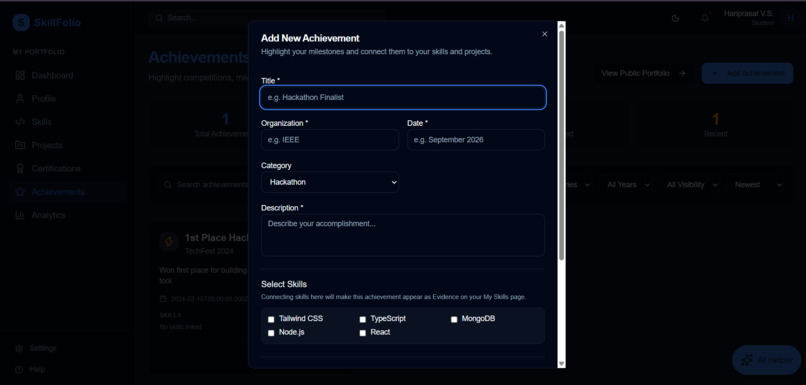Open Skills in the sidebar
Viewport: 806px width, 385px height.
[67, 122]
